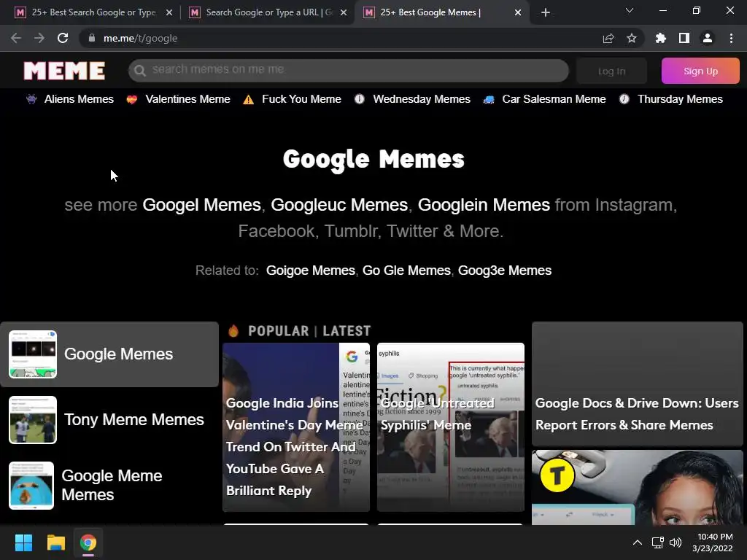
Task: Click the car icon beside Car Salesman Meme
Action: coord(489,99)
